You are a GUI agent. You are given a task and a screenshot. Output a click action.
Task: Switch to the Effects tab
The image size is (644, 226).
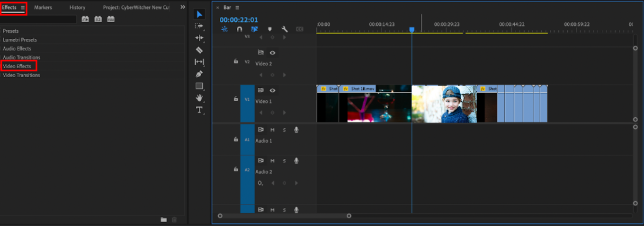[9, 7]
